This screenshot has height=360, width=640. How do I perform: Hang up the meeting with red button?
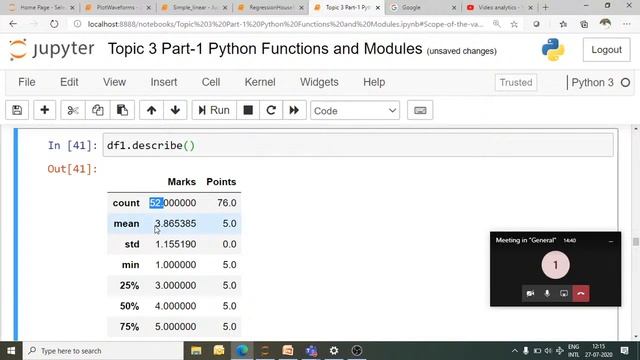coord(581,293)
